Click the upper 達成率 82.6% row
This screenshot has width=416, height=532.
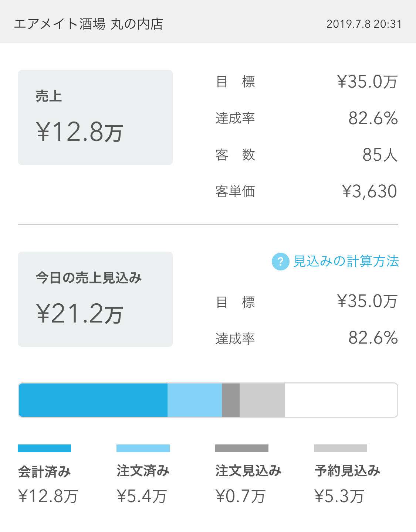point(307,118)
